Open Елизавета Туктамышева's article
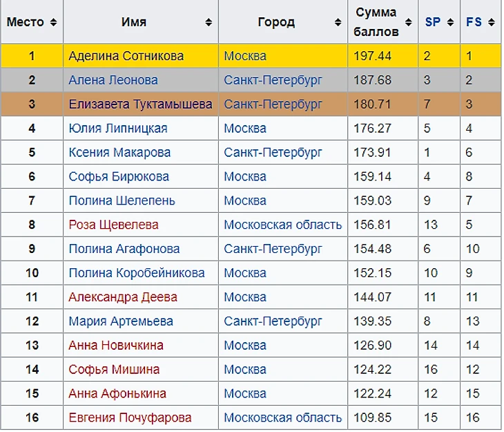 coord(140,104)
